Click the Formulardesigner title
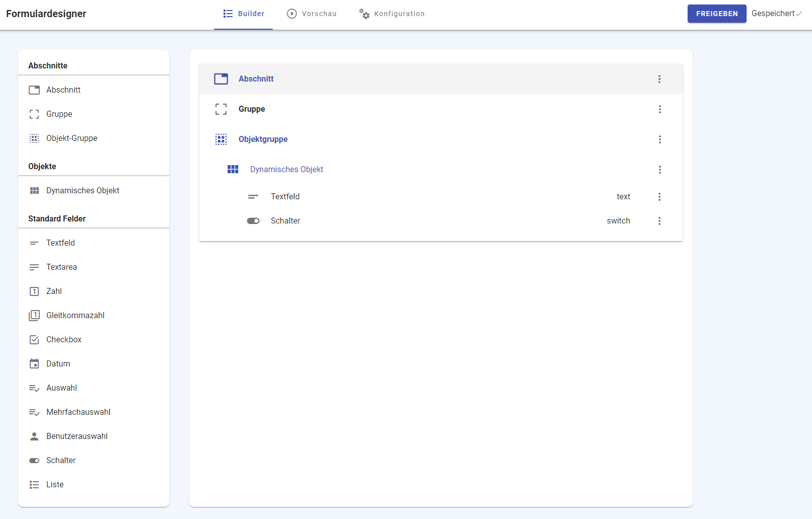Screen dimensions: 812x519 pyautogui.click(x=46, y=14)
